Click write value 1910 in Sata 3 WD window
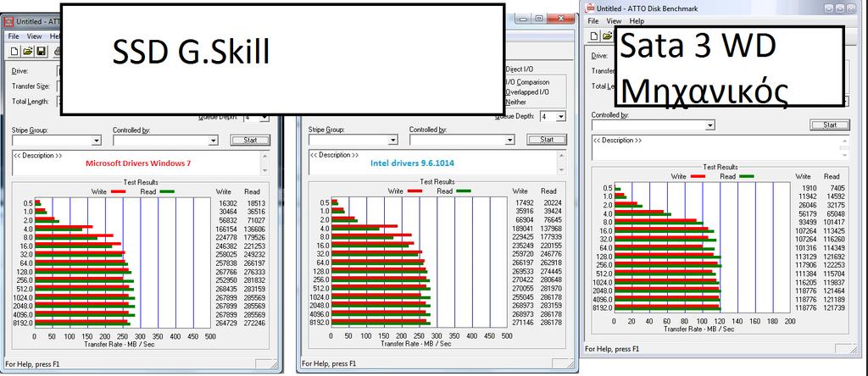The width and height of the screenshot is (868, 376). tap(809, 188)
